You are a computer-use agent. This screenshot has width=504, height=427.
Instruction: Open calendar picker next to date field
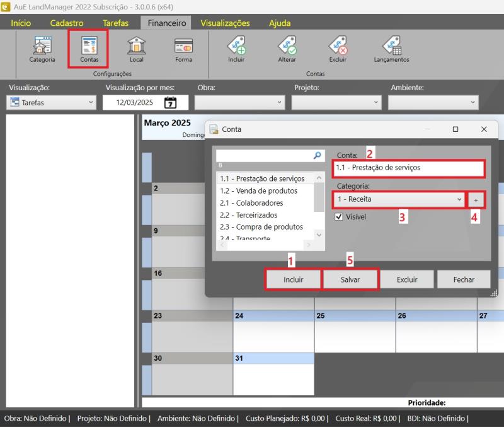(171, 102)
